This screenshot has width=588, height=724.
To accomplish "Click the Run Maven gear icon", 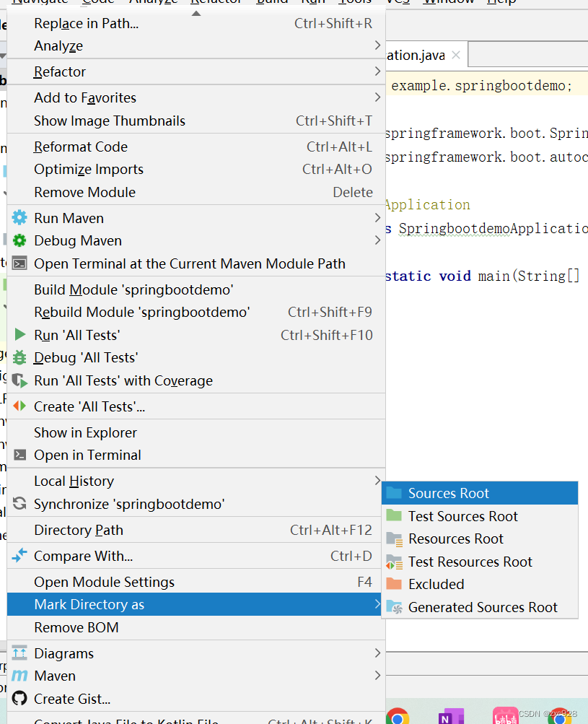I will (19, 218).
